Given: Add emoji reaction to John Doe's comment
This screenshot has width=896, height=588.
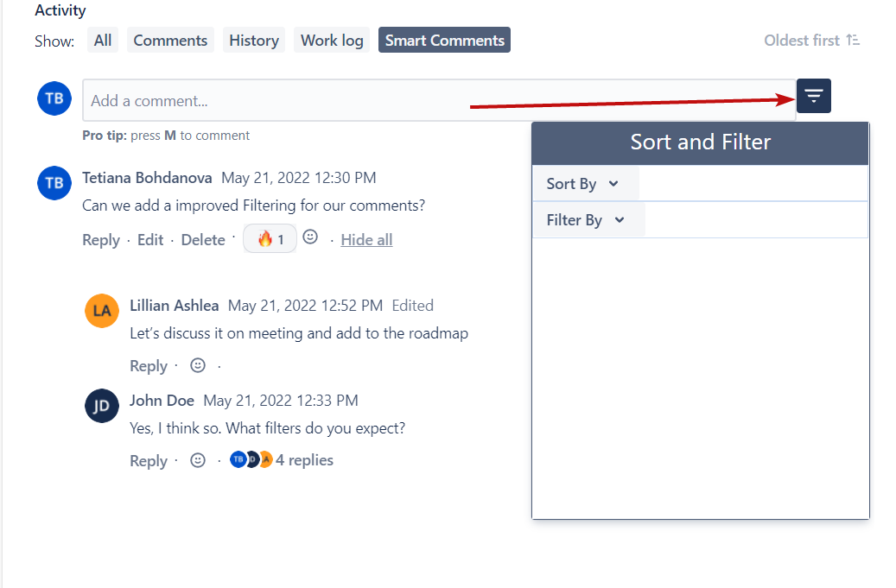Looking at the screenshot, I should click(x=198, y=460).
